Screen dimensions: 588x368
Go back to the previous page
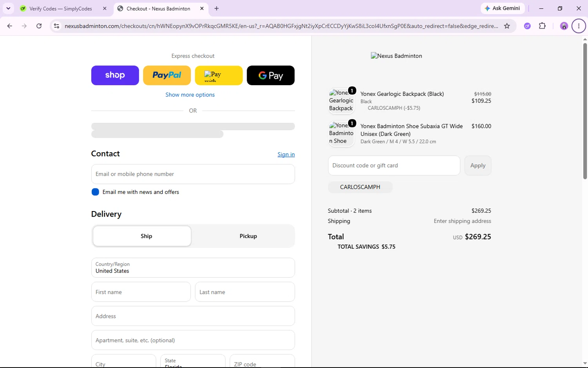point(9,26)
